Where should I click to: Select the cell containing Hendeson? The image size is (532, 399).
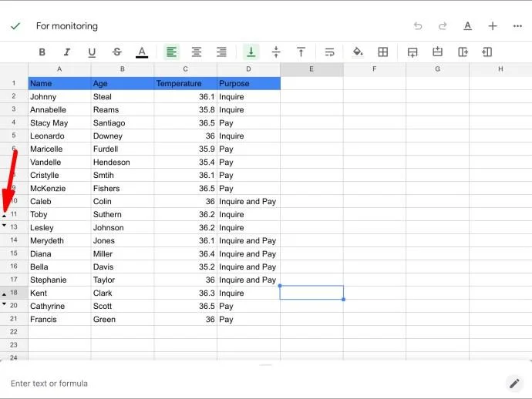pos(123,162)
